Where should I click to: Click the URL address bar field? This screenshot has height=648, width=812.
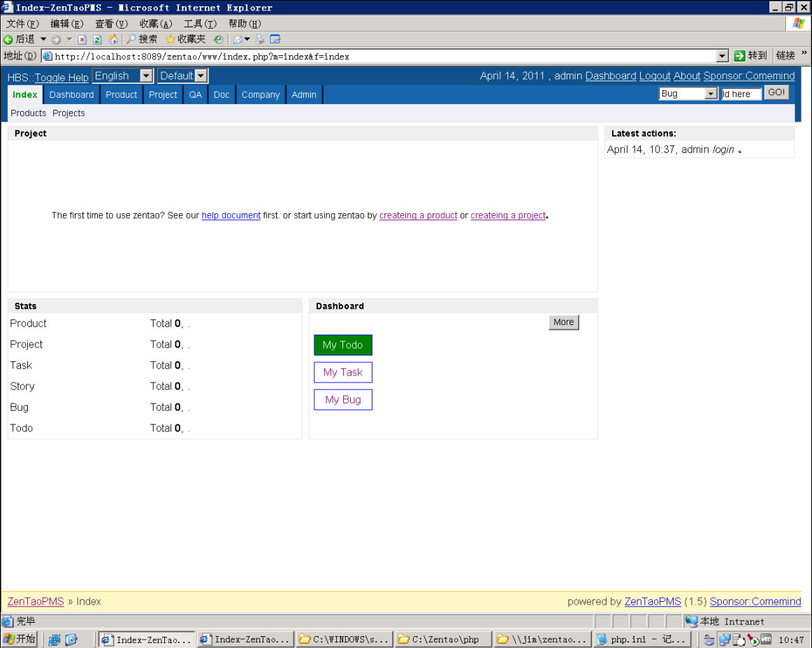385,57
